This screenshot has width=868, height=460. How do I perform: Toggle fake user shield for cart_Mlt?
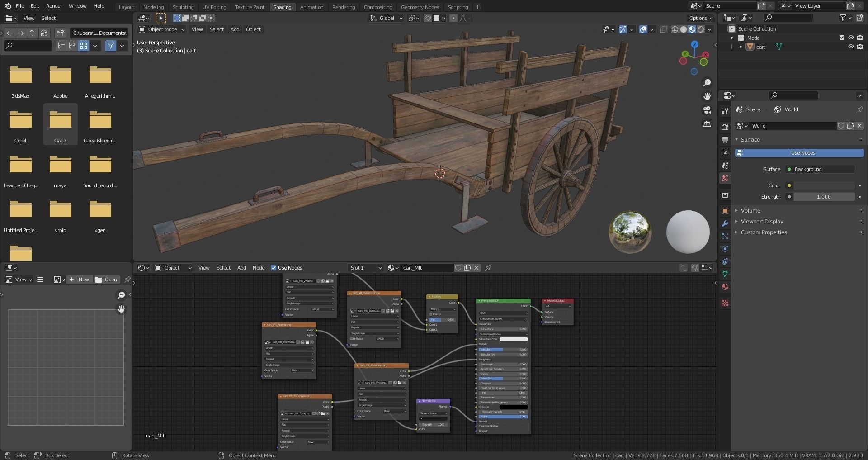point(458,268)
